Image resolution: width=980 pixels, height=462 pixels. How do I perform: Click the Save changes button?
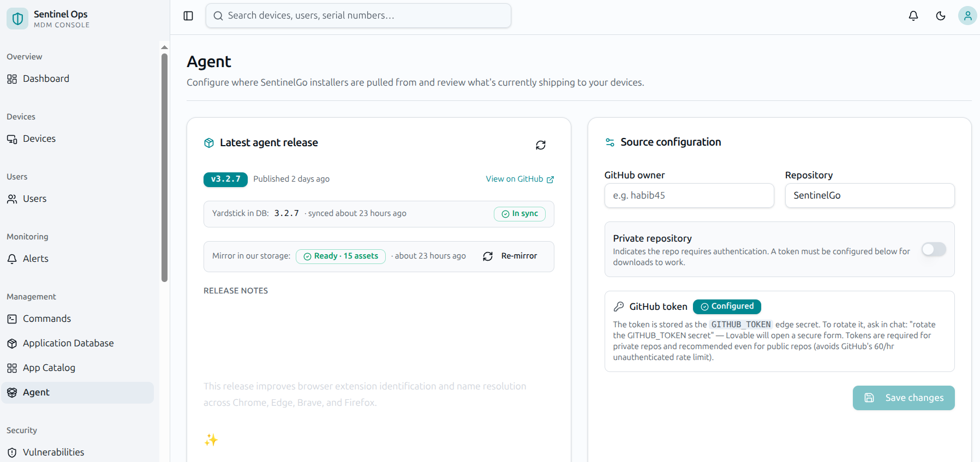[904, 398]
